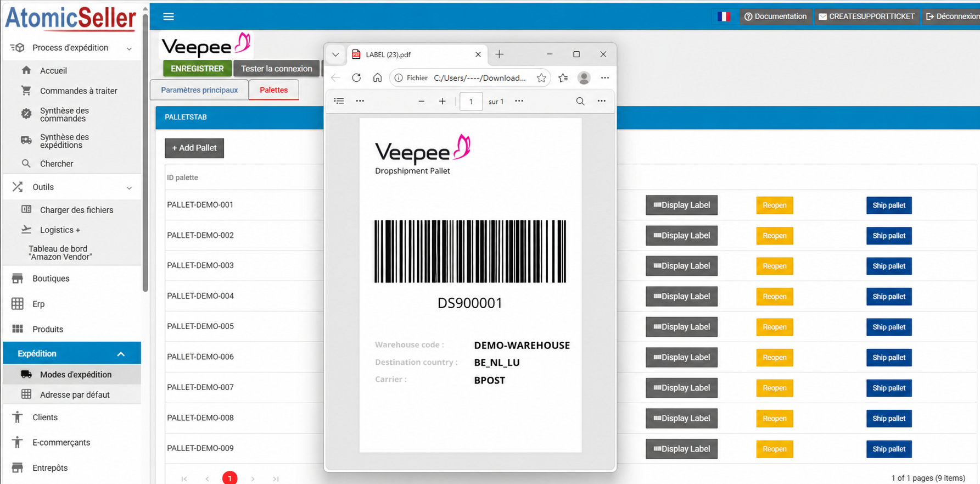Open the Accueil home icon
980x484 pixels.
[x=26, y=70]
